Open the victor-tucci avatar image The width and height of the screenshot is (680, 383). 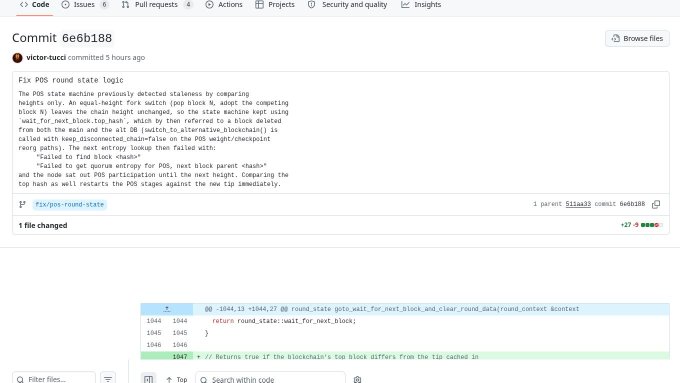pyautogui.click(x=17, y=58)
